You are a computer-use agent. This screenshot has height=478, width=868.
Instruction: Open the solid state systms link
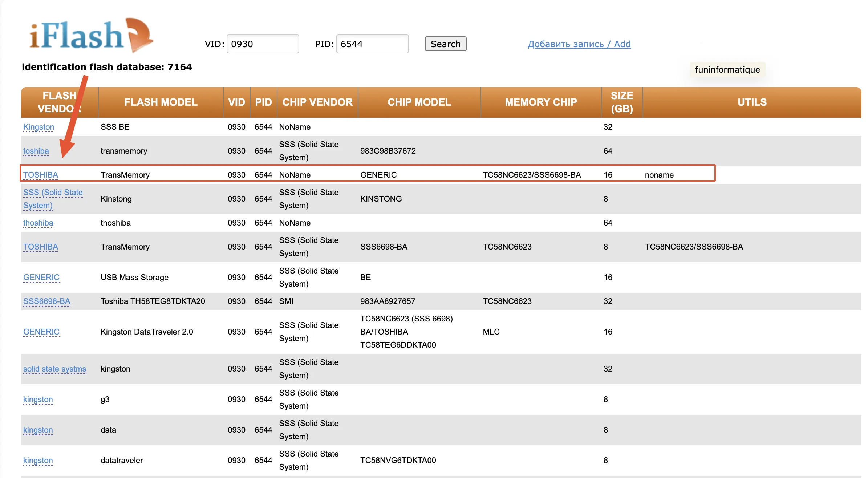pyautogui.click(x=54, y=369)
